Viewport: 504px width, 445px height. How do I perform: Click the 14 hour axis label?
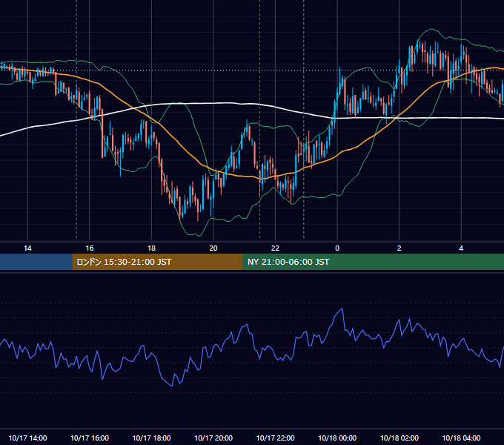[x=27, y=248]
